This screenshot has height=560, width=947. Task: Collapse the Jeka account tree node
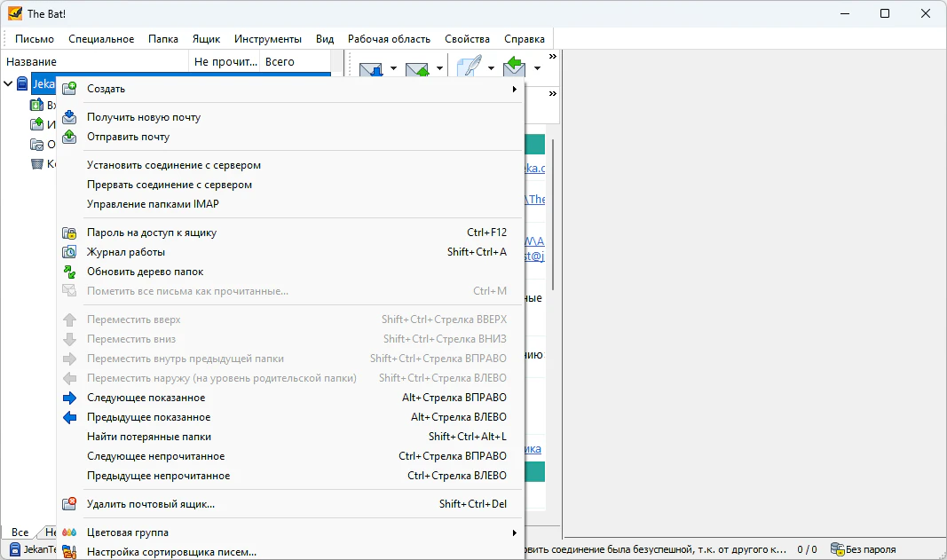[8, 83]
